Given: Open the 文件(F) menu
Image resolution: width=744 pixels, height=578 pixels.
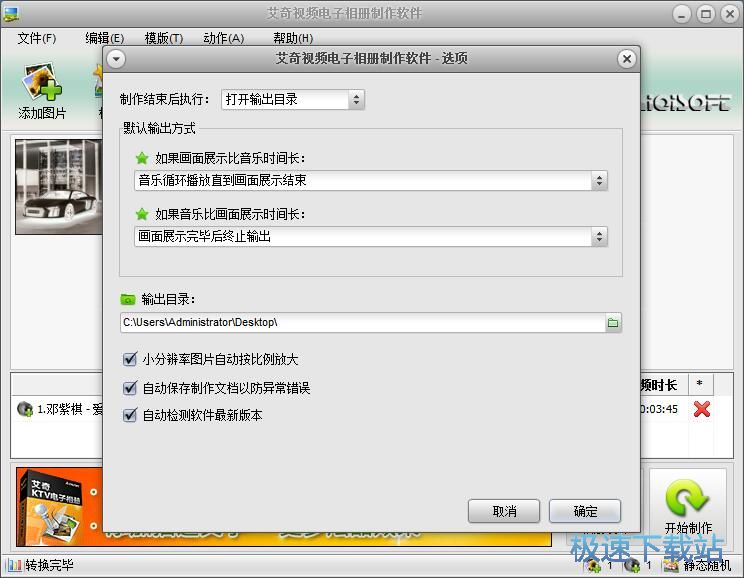Looking at the screenshot, I should (x=37, y=38).
